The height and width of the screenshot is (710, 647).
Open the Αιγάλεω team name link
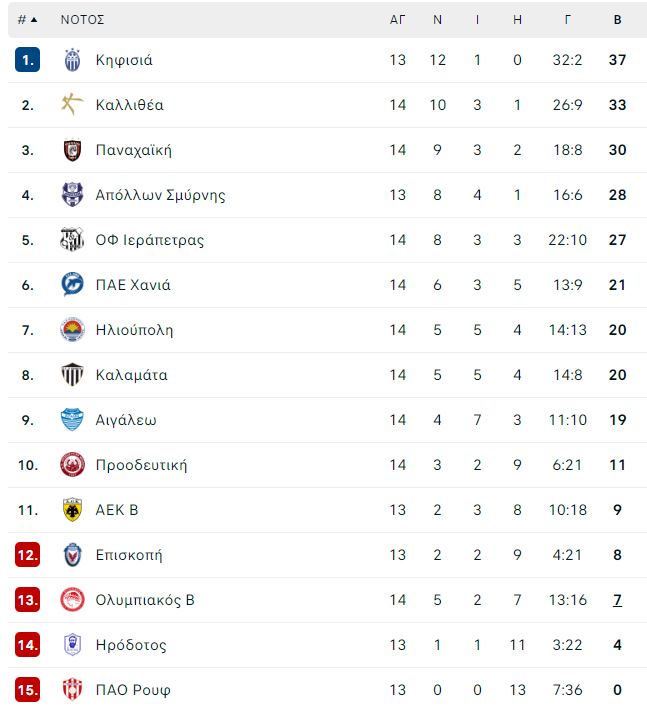coord(126,420)
